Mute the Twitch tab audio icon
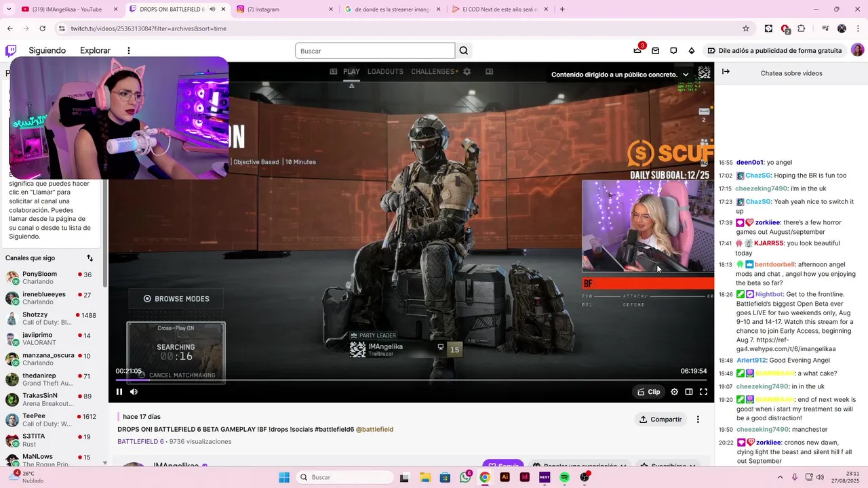The width and height of the screenshot is (868, 488). [x=212, y=9]
